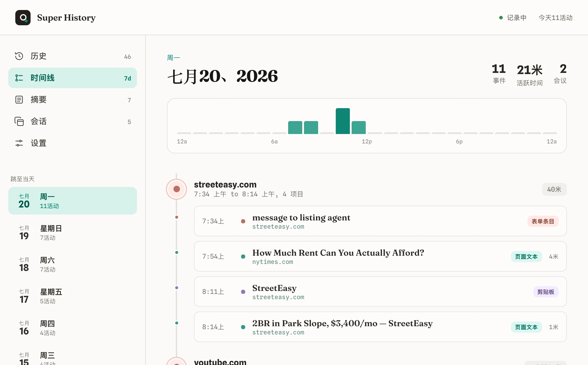The image size is (588, 365).
Task: Open the 设置 sliders icon
Action: [x=19, y=143]
